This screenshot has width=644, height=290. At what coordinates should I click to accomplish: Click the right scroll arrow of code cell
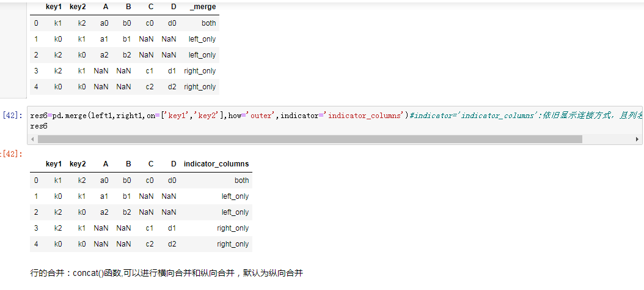pos(637,139)
